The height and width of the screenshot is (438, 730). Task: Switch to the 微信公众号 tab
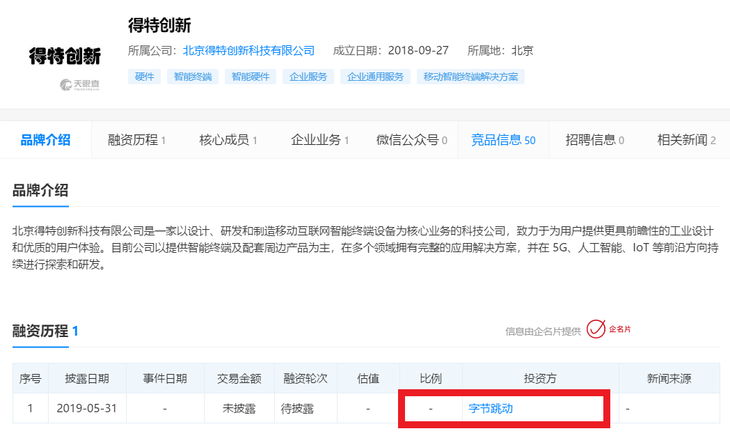[x=412, y=140]
